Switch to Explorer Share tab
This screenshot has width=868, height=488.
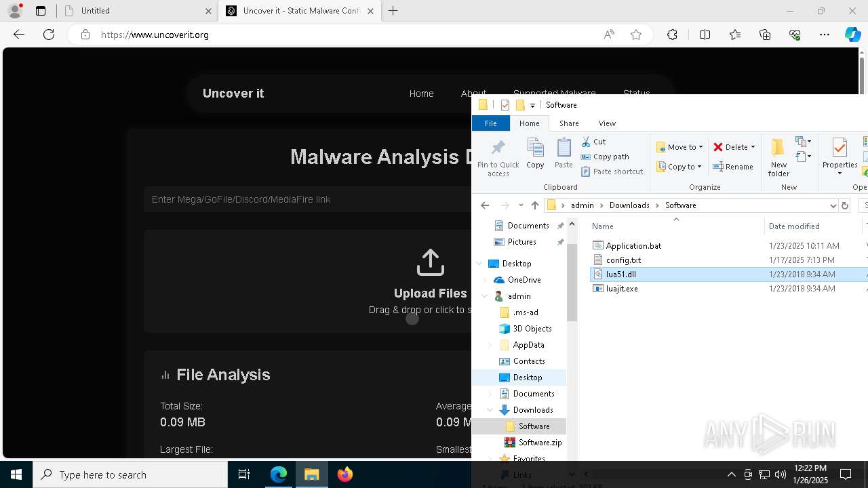point(569,123)
